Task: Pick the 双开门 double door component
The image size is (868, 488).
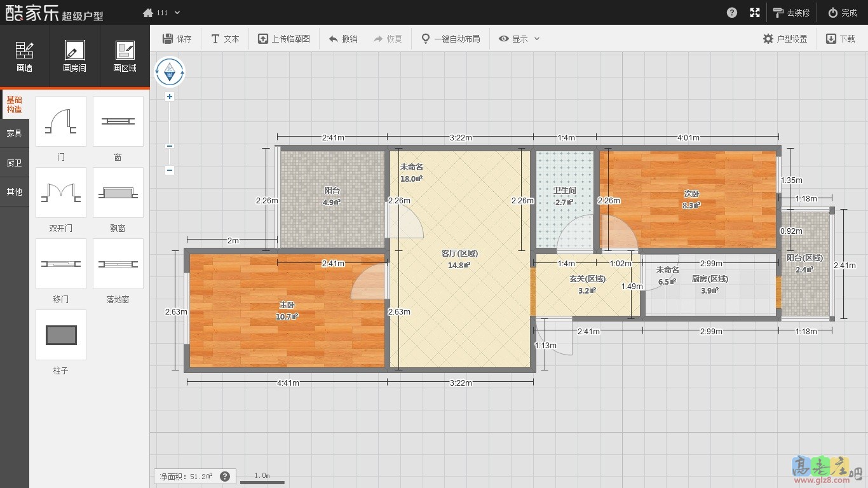Action: 61,193
